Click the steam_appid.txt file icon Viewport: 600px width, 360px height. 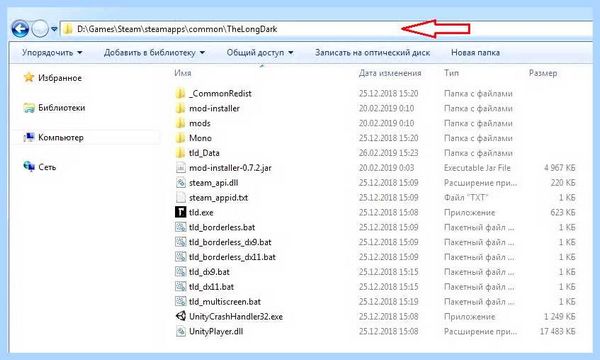click(x=180, y=197)
